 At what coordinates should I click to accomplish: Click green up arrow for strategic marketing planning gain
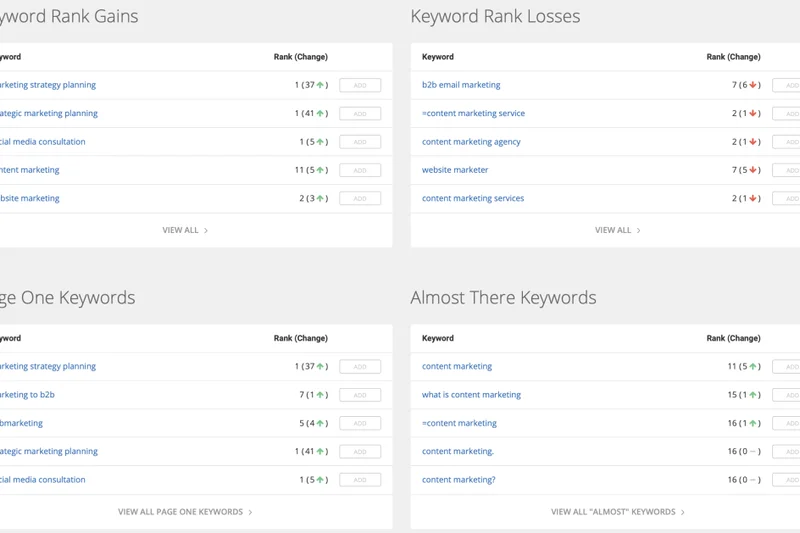click(321, 114)
